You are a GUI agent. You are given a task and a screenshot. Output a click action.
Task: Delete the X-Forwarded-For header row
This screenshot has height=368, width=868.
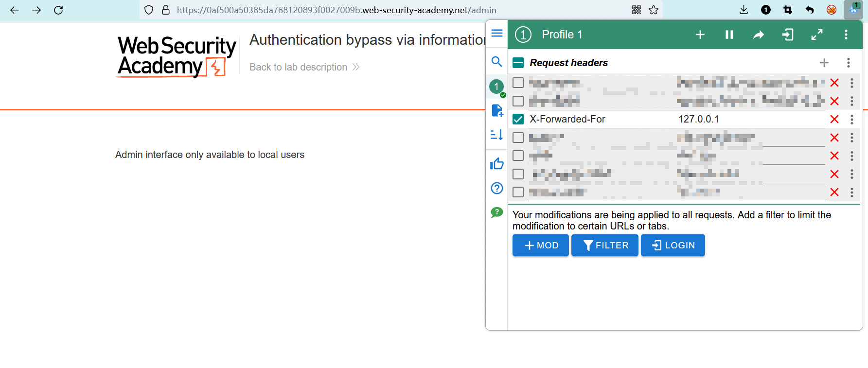click(834, 119)
